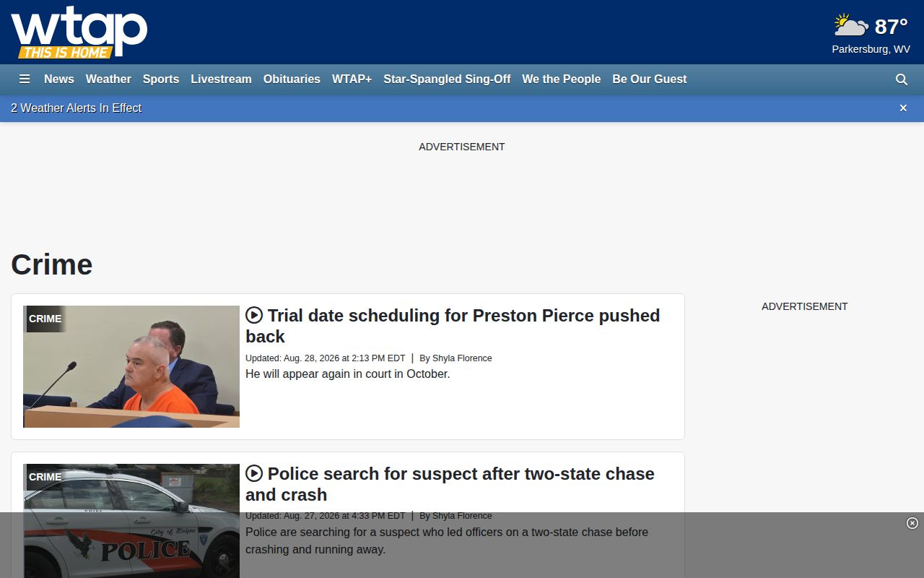Open Be Our Guest page
This screenshot has height=578, width=924.
650,79
